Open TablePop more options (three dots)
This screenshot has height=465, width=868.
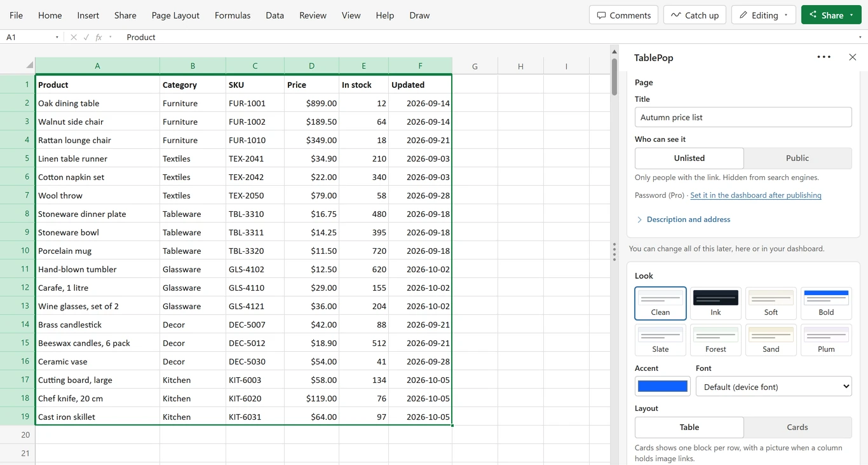pos(824,57)
